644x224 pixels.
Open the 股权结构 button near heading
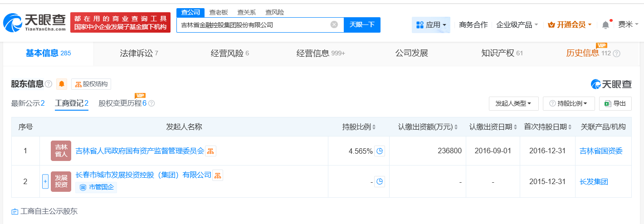pyautogui.click(x=91, y=84)
